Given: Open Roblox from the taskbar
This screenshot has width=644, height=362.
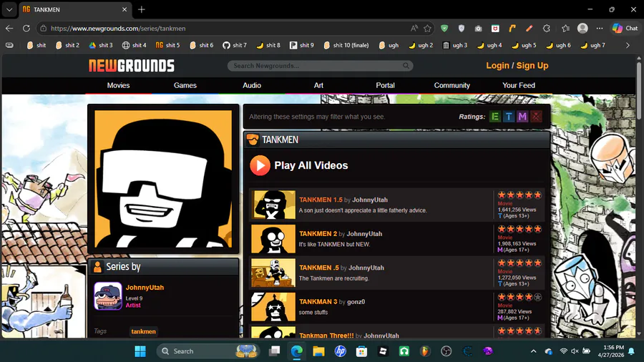Looking at the screenshot, I should (x=383, y=351).
